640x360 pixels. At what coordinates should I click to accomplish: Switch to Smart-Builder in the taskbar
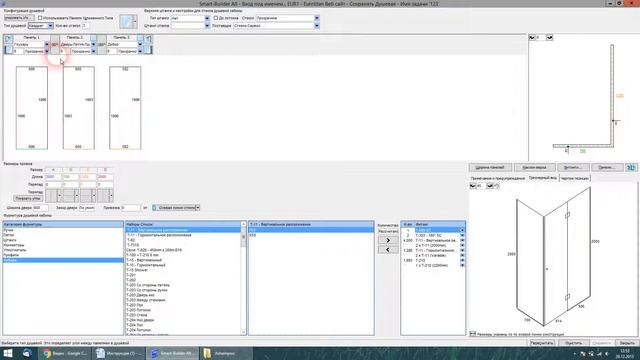point(172,353)
